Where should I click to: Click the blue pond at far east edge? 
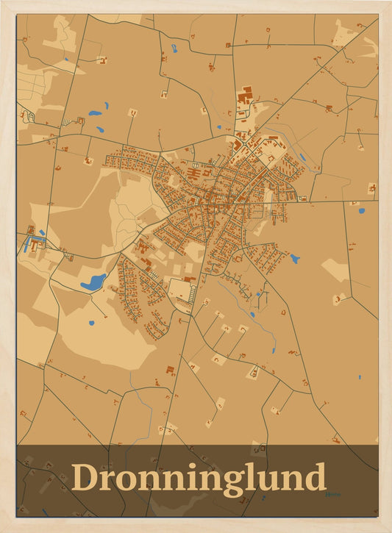pyautogui.click(x=362, y=211)
